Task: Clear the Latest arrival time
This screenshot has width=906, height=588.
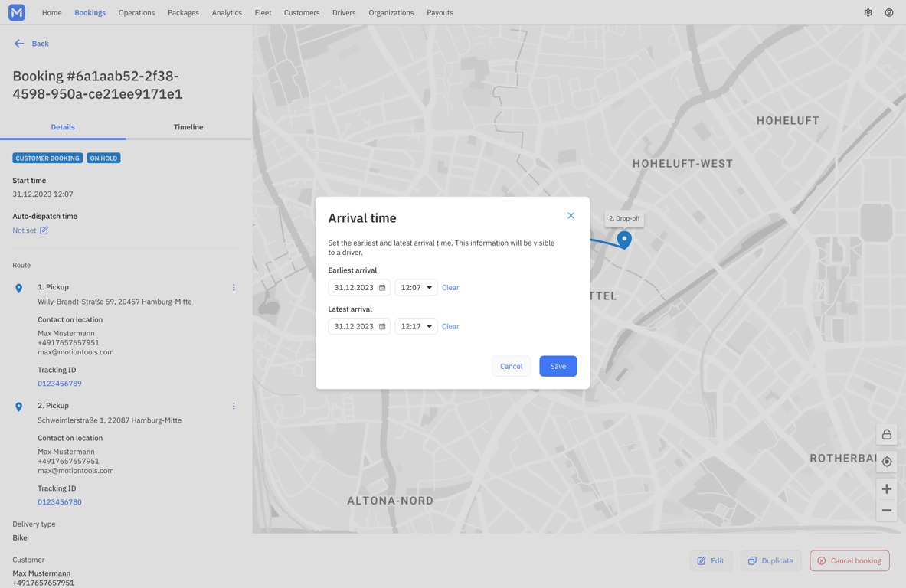Action: coord(450,326)
